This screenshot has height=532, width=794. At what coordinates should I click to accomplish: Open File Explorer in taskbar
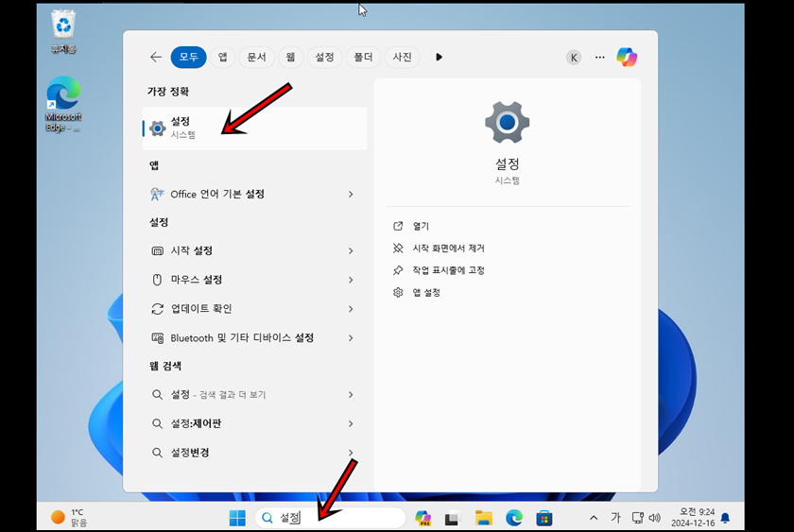tap(484, 518)
